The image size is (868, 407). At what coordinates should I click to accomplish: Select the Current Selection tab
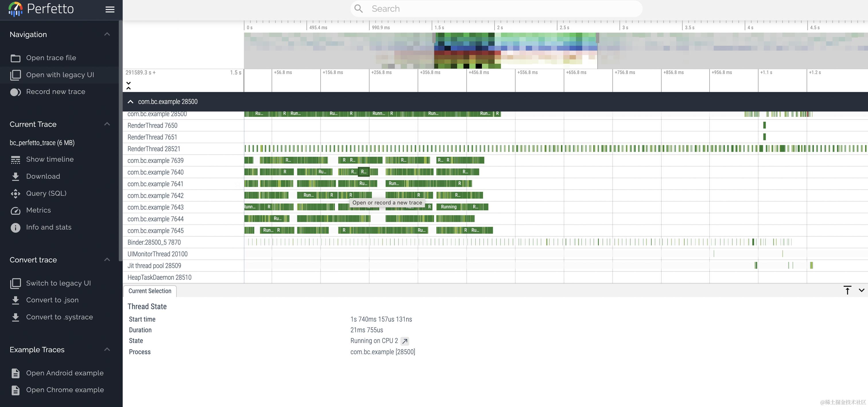click(x=150, y=291)
